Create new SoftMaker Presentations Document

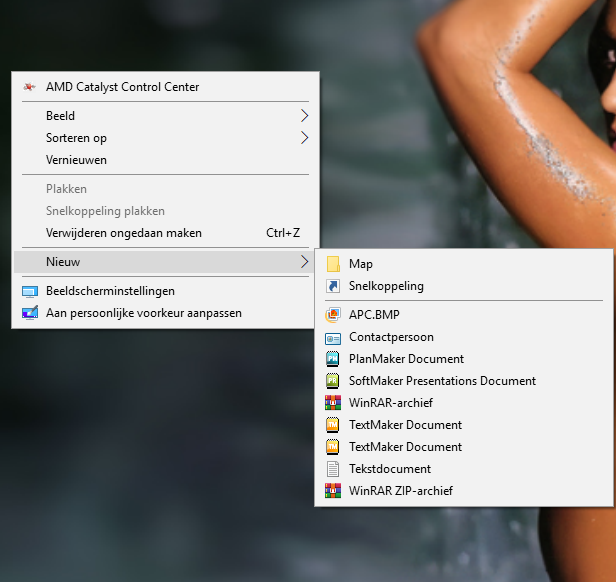pyautogui.click(x=442, y=381)
